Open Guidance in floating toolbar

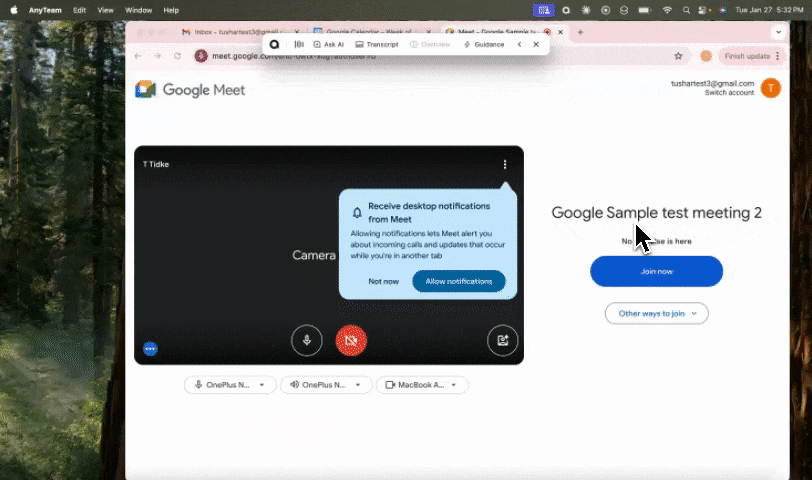[x=484, y=45]
